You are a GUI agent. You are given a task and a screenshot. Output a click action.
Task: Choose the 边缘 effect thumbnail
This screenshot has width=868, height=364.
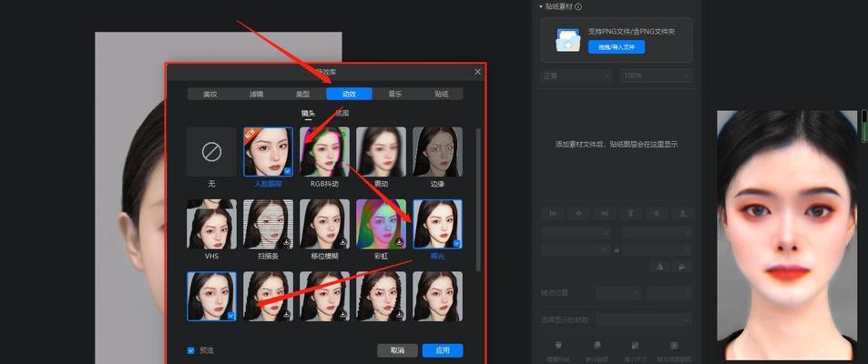(x=437, y=152)
